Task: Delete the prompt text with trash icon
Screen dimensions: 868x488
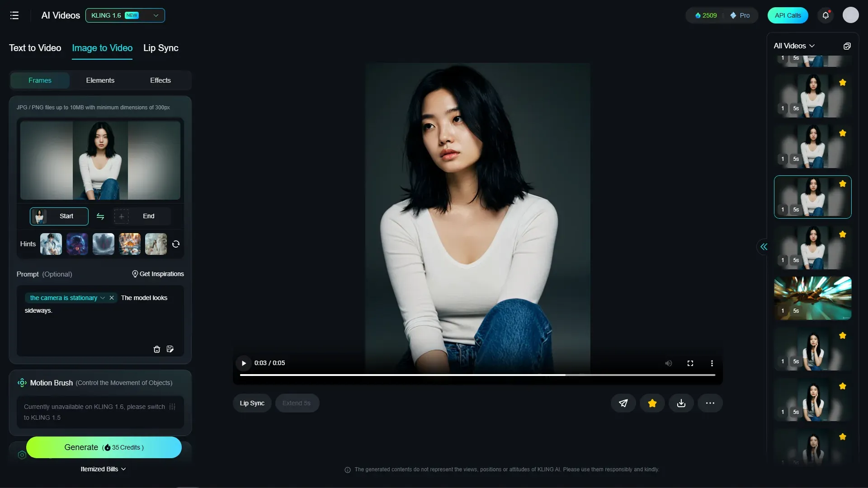Action: click(x=157, y=349)
